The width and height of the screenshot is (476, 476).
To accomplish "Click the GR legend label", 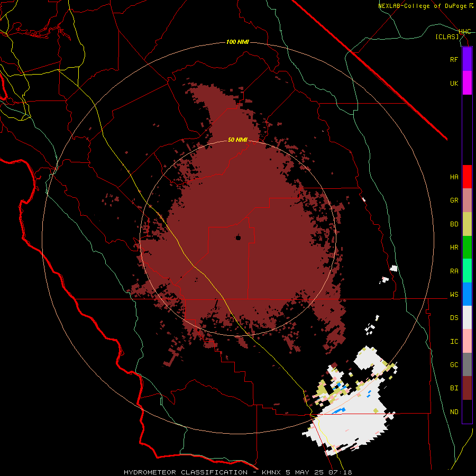I will tap(454, 200).
